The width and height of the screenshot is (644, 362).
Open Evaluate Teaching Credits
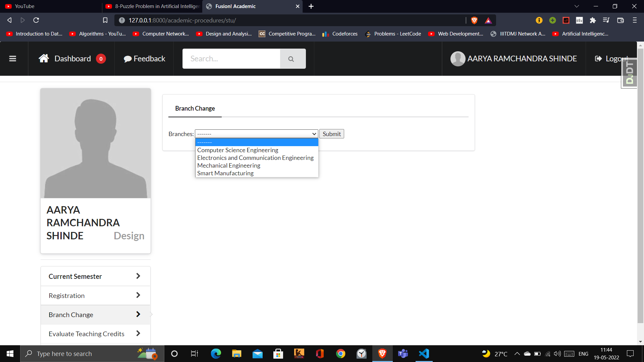(86, 334)
